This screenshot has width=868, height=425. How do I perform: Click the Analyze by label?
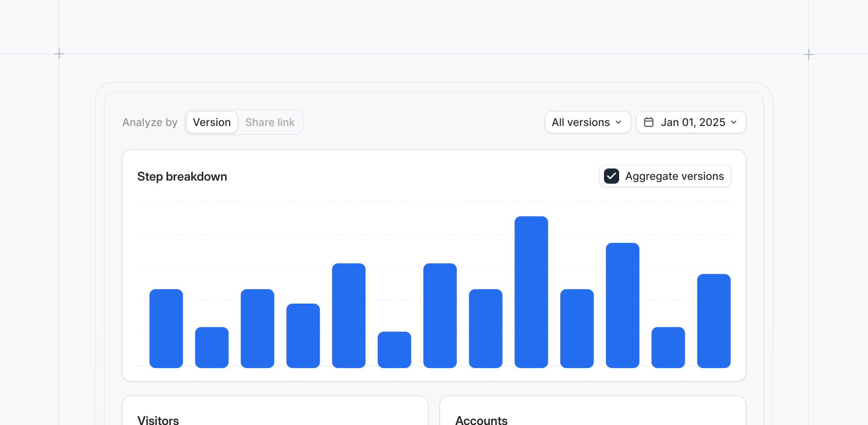150,122
